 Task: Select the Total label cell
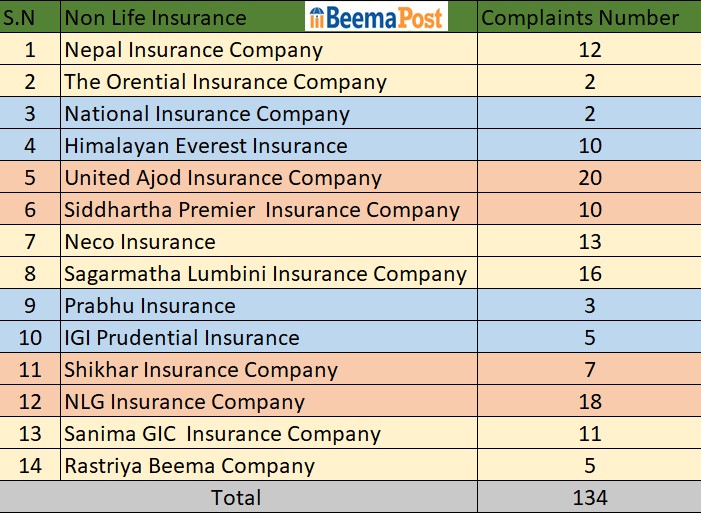click(x=238, y=498)
